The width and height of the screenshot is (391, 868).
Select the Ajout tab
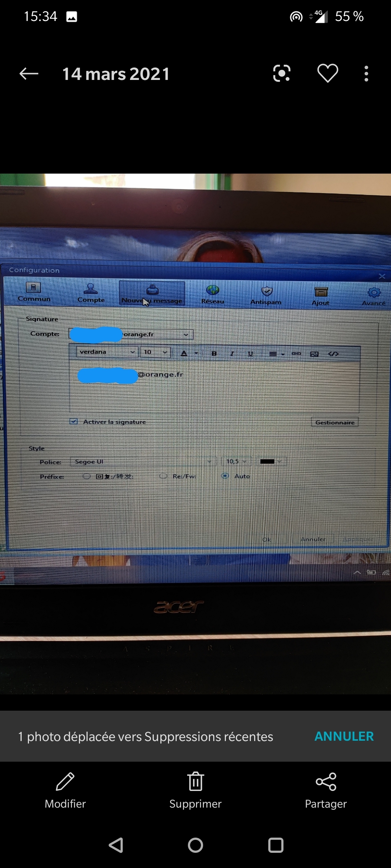coord(321,297)
